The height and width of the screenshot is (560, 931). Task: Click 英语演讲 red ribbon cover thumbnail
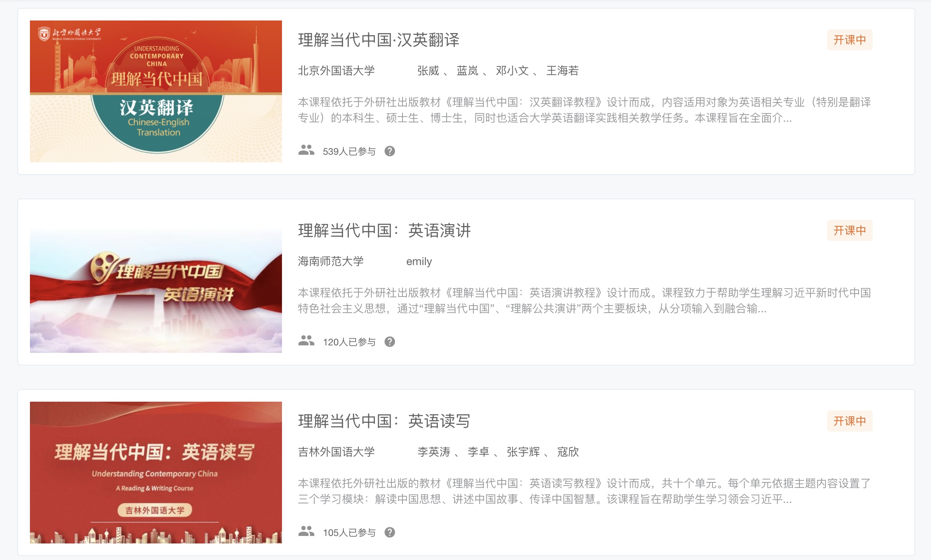[x=156, y=282]
